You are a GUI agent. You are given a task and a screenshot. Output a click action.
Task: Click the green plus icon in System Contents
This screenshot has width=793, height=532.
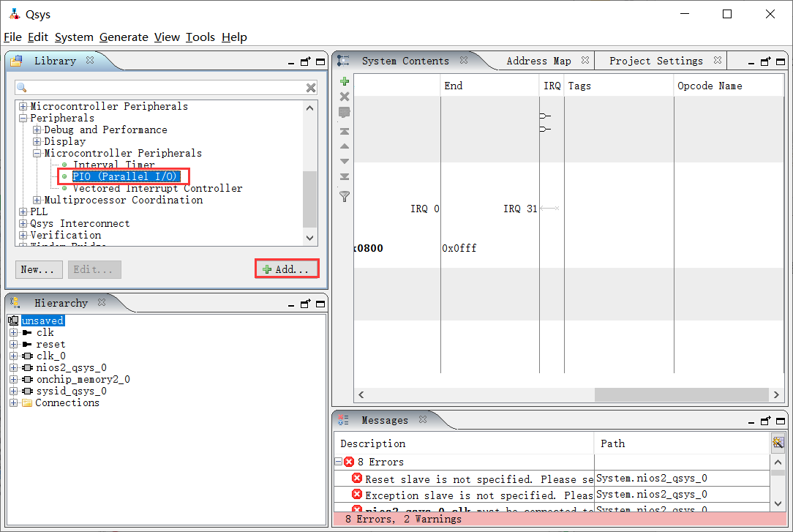[345, 81]
